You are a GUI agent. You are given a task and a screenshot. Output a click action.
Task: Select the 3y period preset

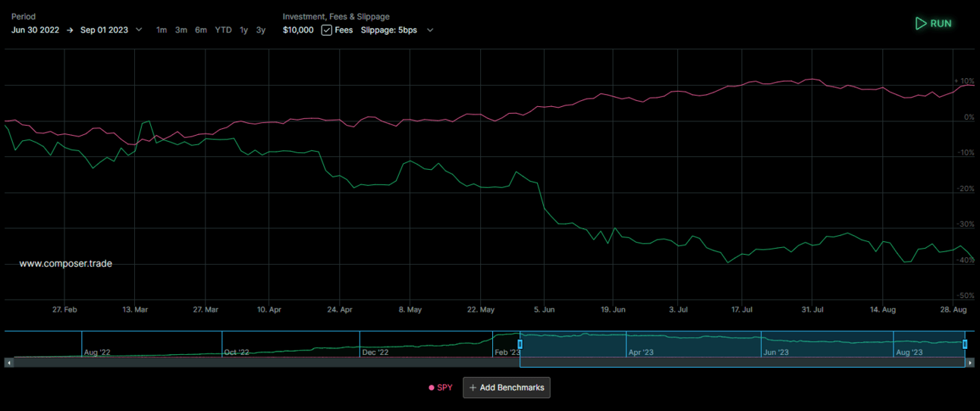coord(261,30)
